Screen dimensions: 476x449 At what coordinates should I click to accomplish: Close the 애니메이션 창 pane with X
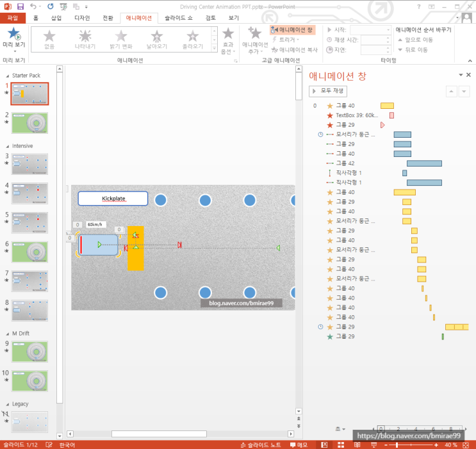tap(468, 75)
